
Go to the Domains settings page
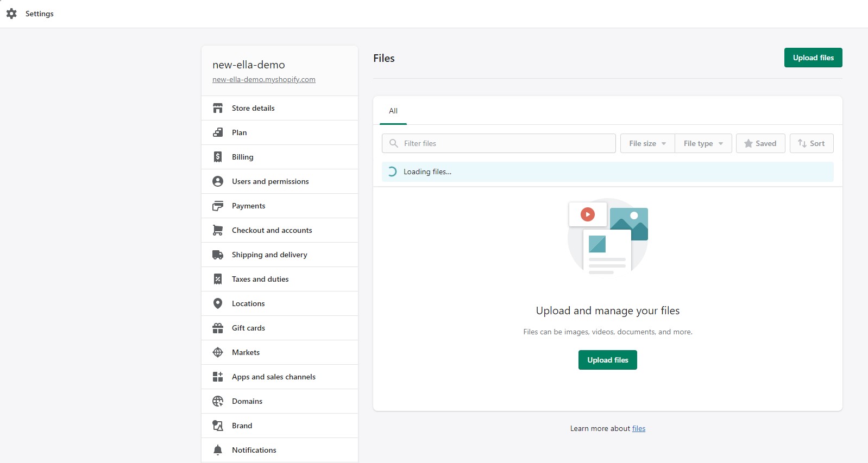247,401
